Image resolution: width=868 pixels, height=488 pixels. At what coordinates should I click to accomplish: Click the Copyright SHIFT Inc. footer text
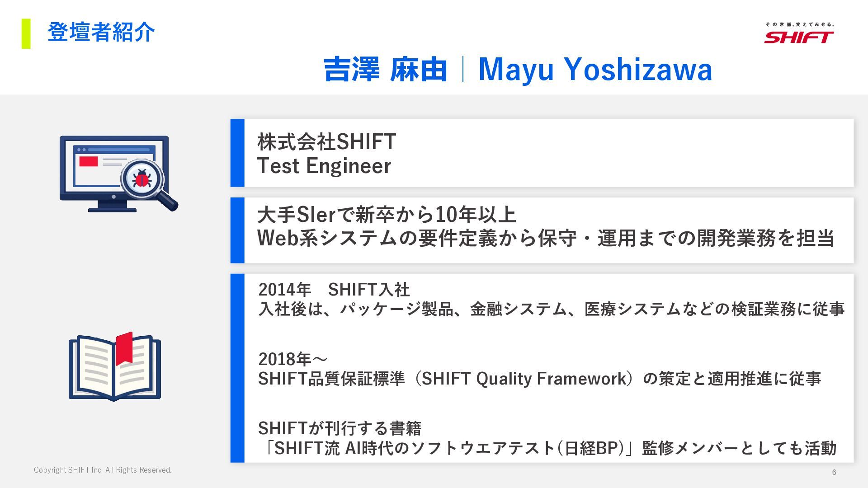[x=103, y=470]
